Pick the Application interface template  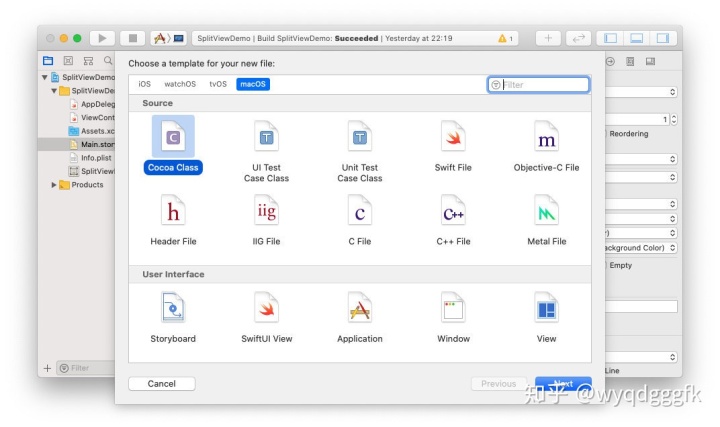click(x=360, y=318)
